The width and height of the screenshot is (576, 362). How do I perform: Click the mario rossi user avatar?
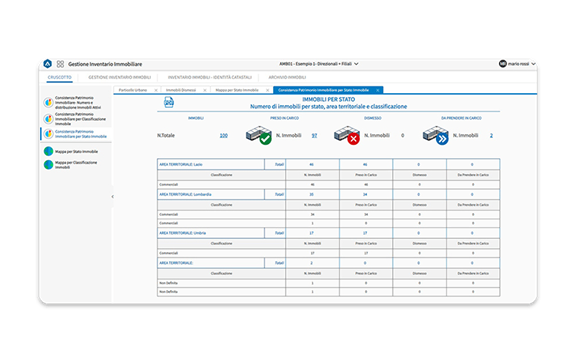[x=503, y=64]
